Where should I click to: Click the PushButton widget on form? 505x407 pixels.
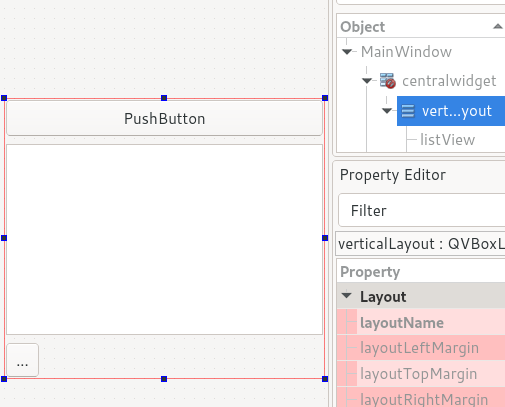pos(164,118)
